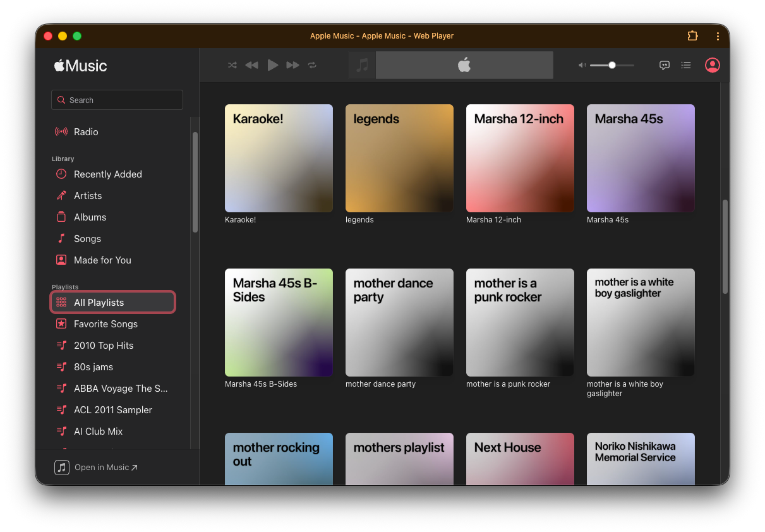Viewport: 765px width, 532px height.
Task: Click the 'legends' caption text link
Action: 359,220
